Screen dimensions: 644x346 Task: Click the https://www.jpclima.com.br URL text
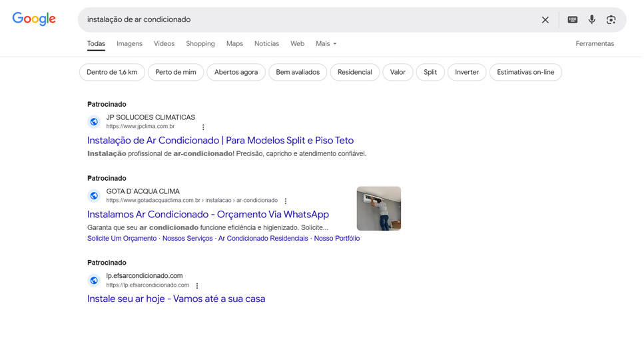click(141, 127)
